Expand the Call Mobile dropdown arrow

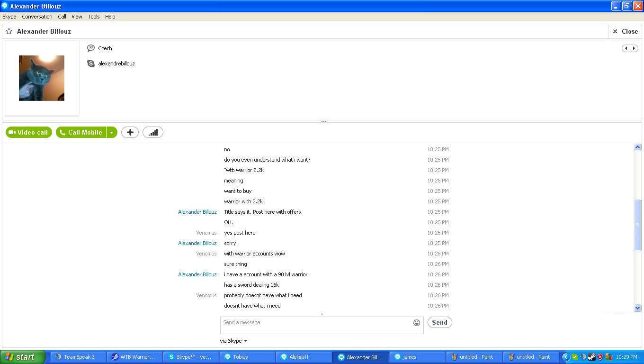pos(112,132)
